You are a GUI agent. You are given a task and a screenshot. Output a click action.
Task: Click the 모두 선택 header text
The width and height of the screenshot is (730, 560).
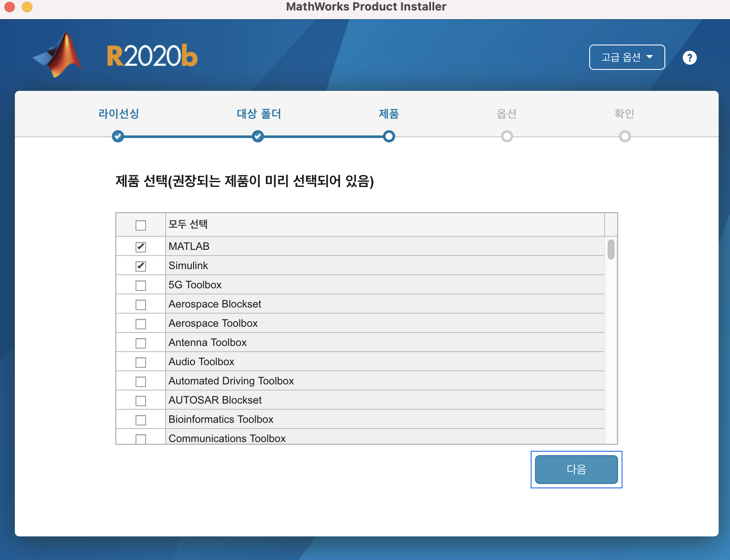click(188, 224)
